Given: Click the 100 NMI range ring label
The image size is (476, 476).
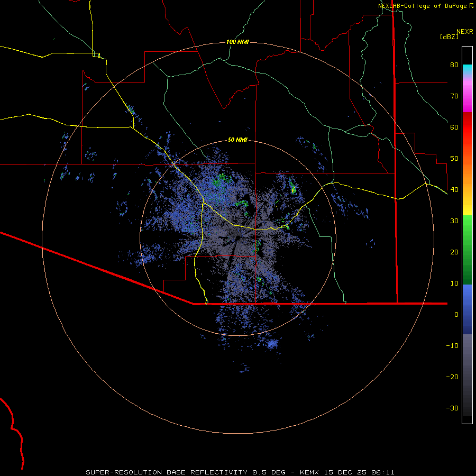Looking at the screenshot, I should 237,42.
